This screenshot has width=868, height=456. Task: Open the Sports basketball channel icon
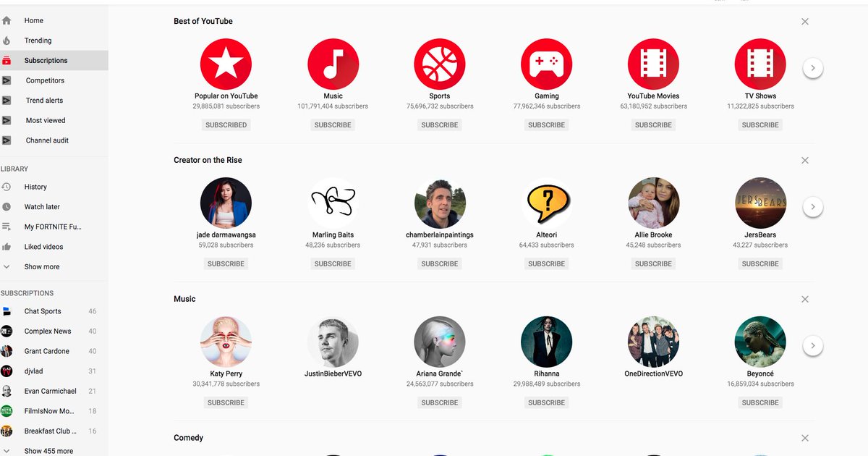440,64
